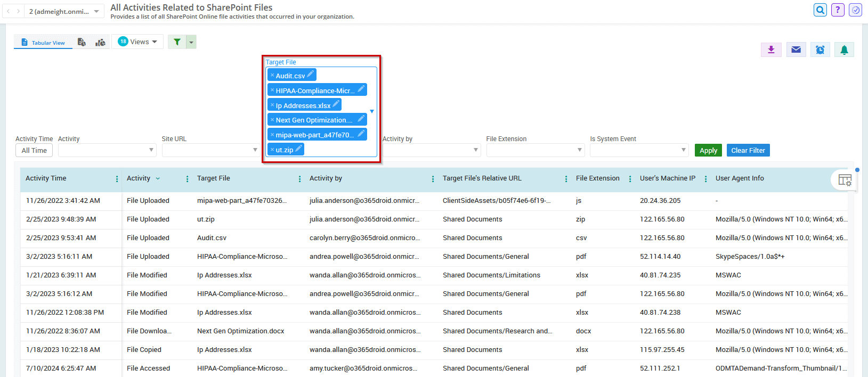Edit the ut.zip chip with pencil

click(x=299, y=149)
